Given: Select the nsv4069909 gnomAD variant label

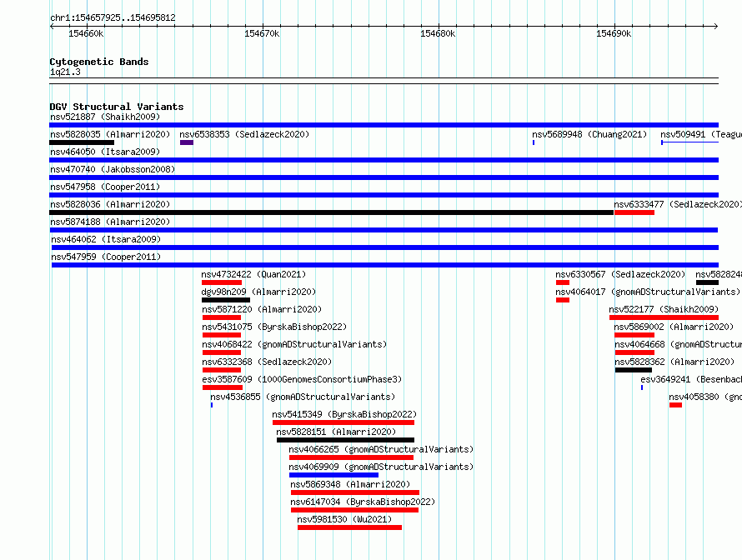Looking at the screenshot, I should (x=381, y=467).
